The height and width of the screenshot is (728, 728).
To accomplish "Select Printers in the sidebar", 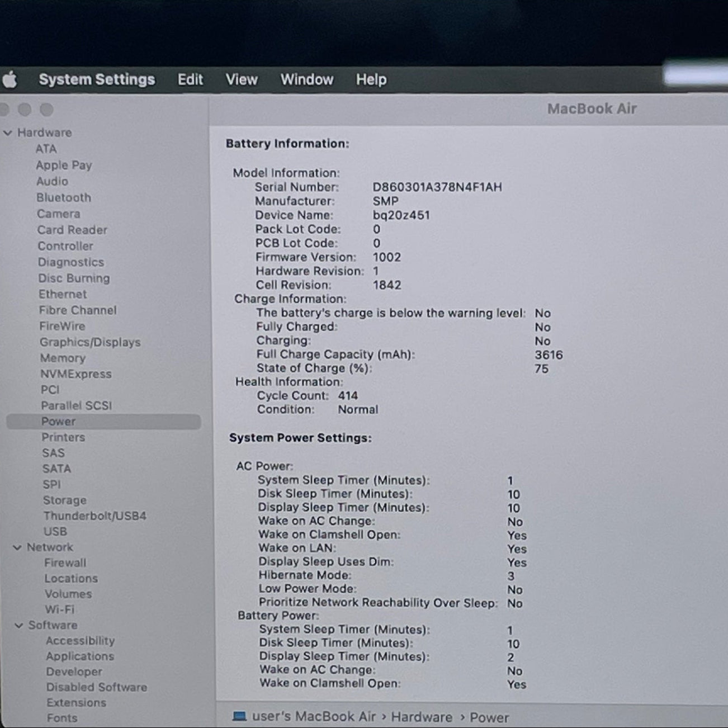I will click(x=63, y=437).
